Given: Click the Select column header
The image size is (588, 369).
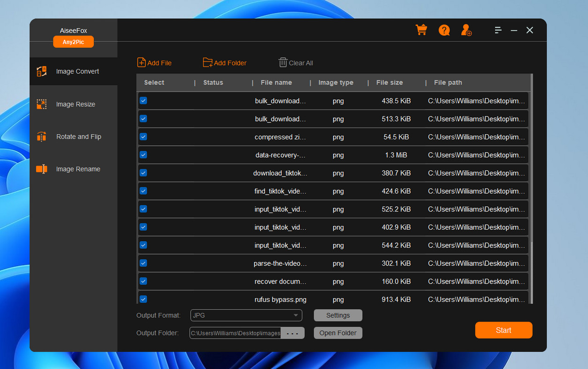Looking at the screenshot, I should (x=154, y=83).
